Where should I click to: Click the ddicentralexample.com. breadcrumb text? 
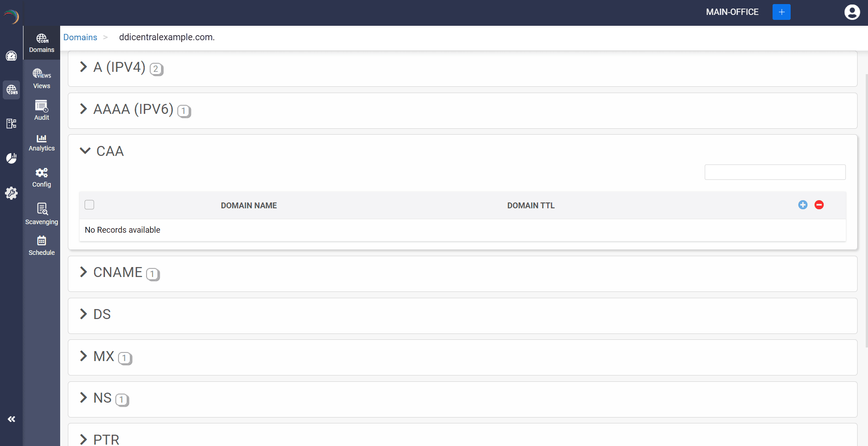coord(167,38)
